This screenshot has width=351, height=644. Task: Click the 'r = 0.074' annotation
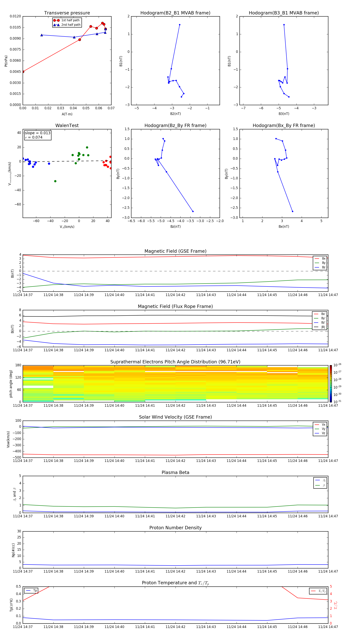34,137
